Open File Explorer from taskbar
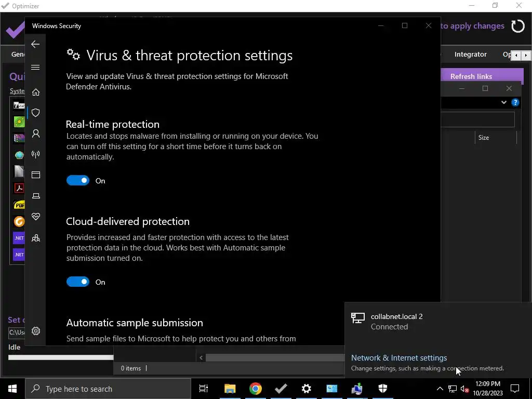Screen dimensions: 532x399 [230, 389]
